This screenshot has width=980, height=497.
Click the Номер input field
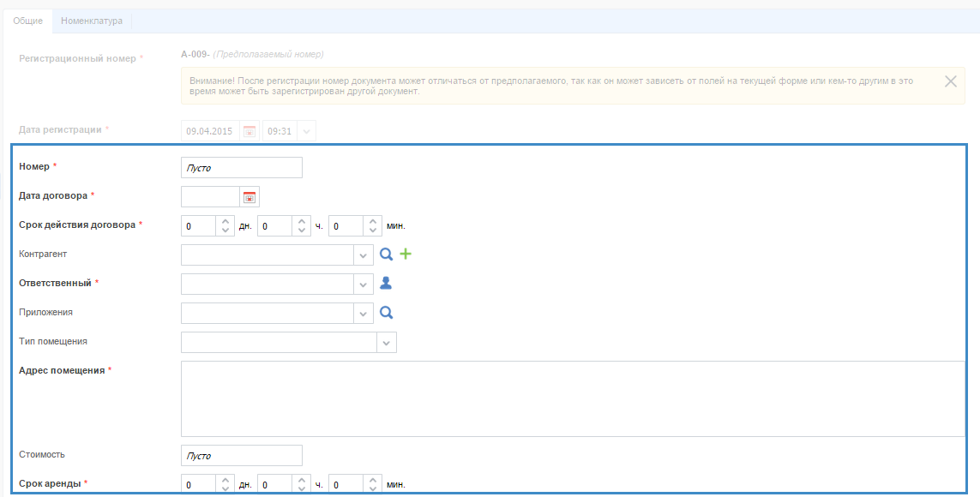pos(242,168)
